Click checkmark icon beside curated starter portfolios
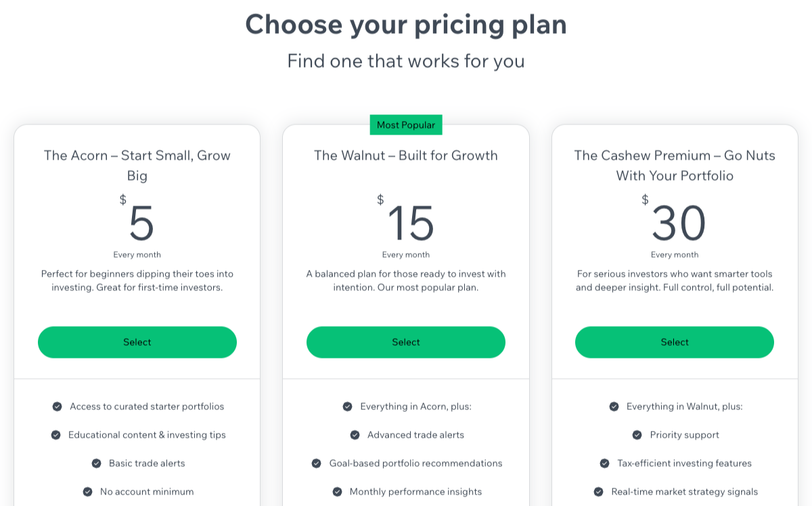812x506 pixels. pyautogui.click(x=58, y=407)
